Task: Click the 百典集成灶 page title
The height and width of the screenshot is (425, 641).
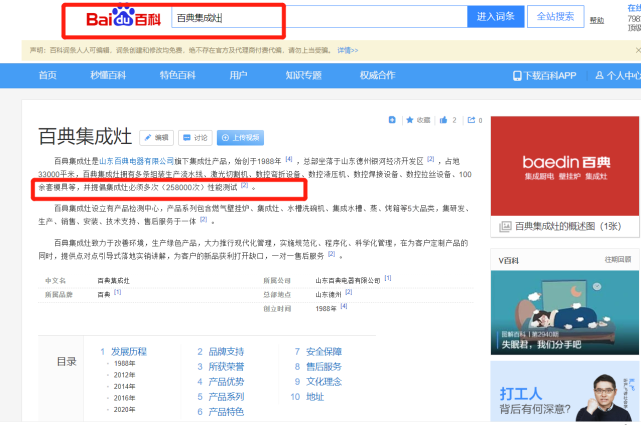Action: click(85, 136)
